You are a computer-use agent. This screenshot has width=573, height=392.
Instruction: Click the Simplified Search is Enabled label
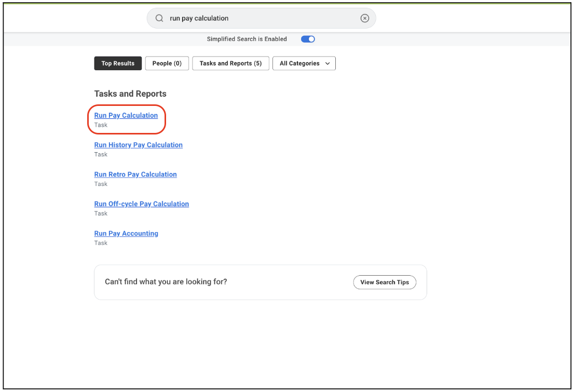(x=247, y=39)
